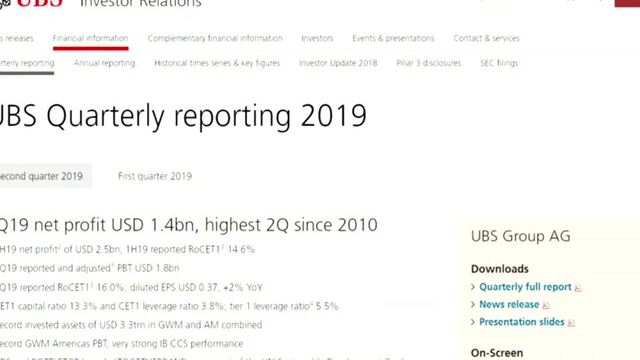Click chevron before Presentation slides
640x360 pixels.
[473, 322]
